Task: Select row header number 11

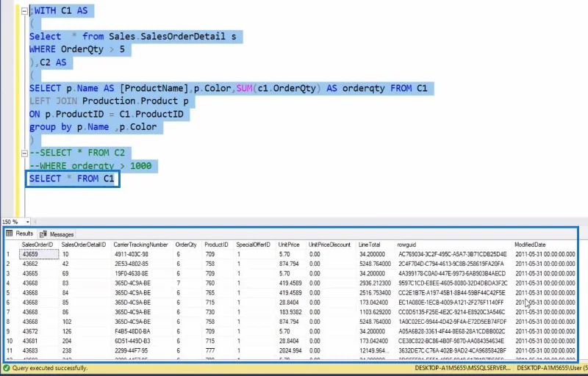Action: tap(11, 351)
